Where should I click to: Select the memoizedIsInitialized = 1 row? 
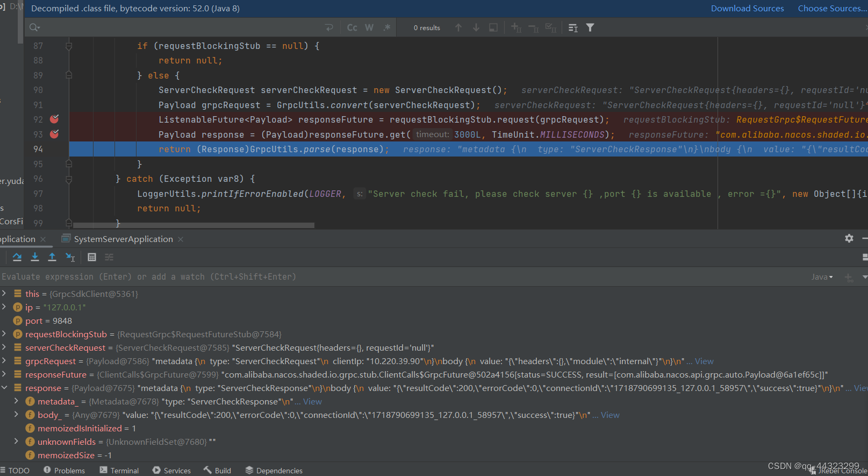[434, 428]
